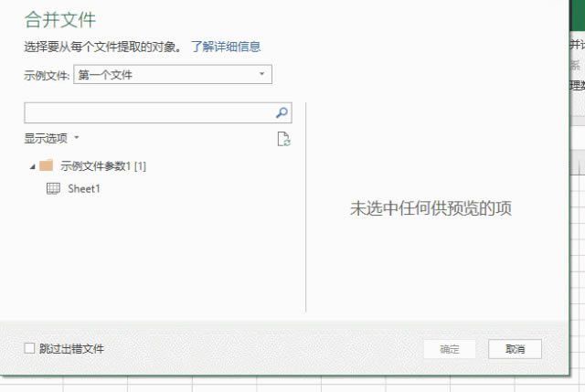Click the folder icon beside 示例文件参数1
This screenshot has height=392, width=585.
[x=46, y=166]
